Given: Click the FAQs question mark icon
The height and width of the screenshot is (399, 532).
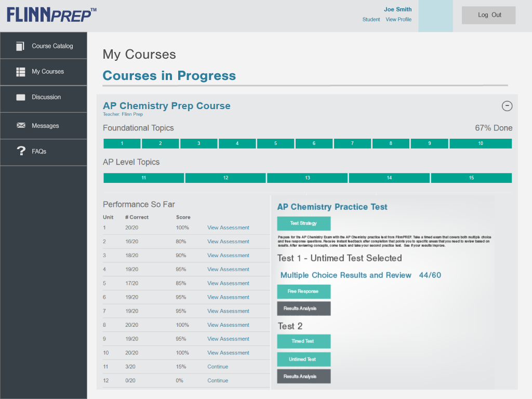Looking at the screenshot, I should [21, 151].
